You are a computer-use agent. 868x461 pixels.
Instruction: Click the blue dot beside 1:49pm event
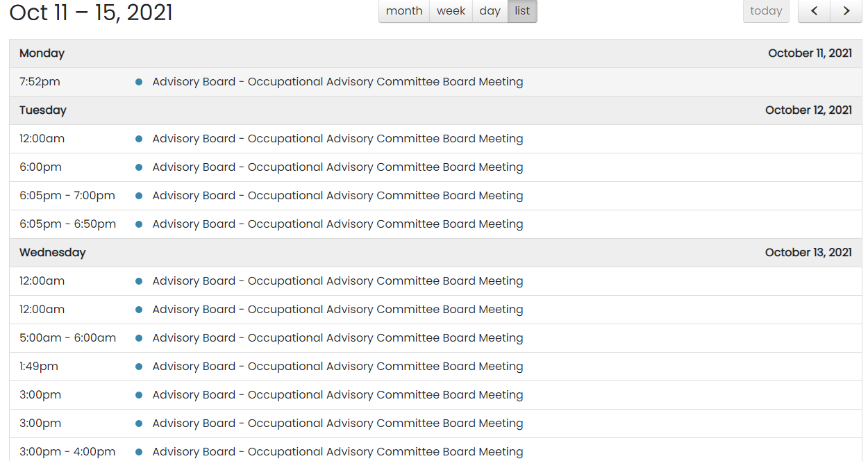click(139, 367)
